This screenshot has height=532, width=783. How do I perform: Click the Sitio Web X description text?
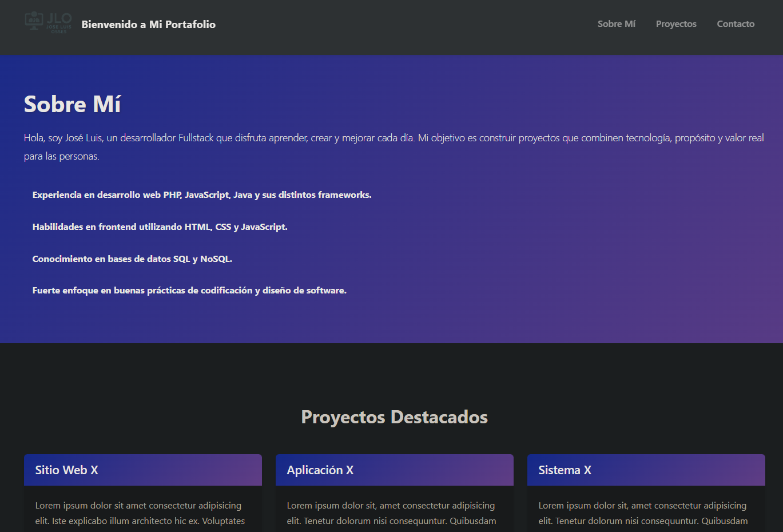pos(140,513)
